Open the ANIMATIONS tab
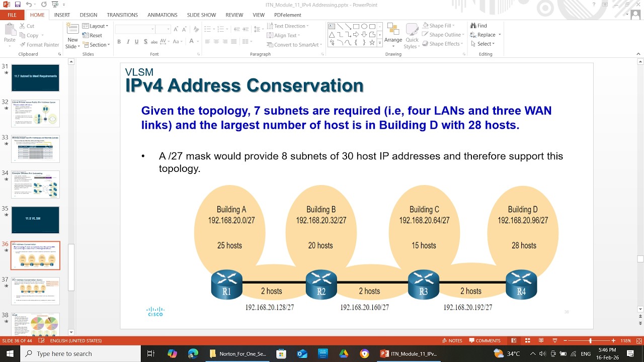Screen dimensions: 644x362 coord(163,15)
